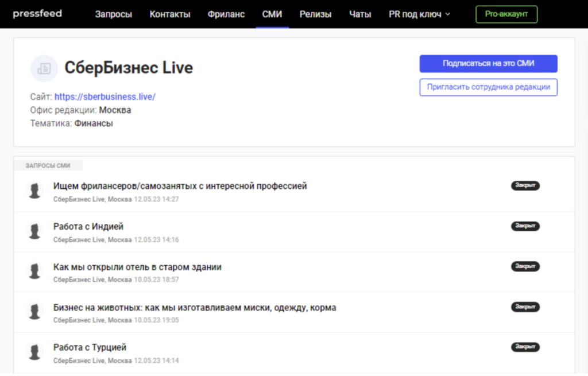Click Пригласить сотрудника редакции button
Screen dimensions: 588x376
point(488,87)
